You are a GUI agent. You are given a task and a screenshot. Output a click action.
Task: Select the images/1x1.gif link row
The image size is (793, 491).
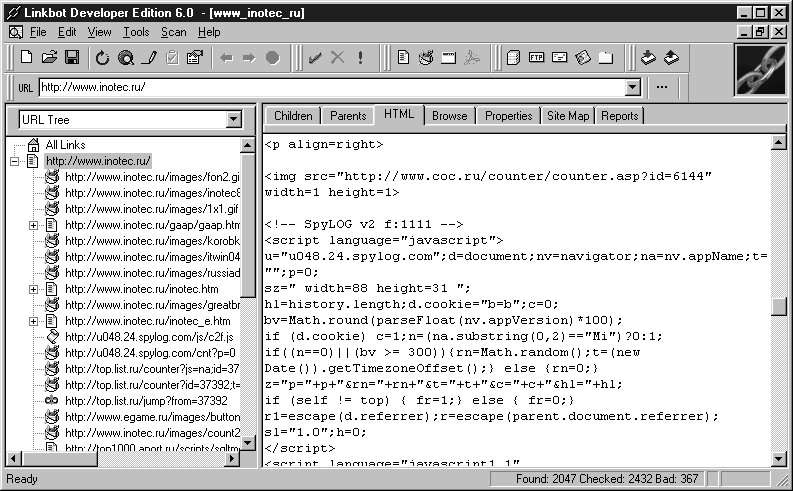point(152,209)
